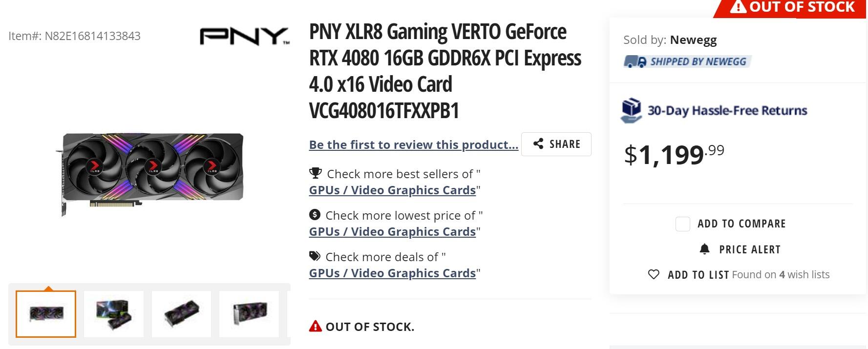The height and width of the screenshot is (349, 868).
Task: Click the tag deals icon
Action: 315,256
